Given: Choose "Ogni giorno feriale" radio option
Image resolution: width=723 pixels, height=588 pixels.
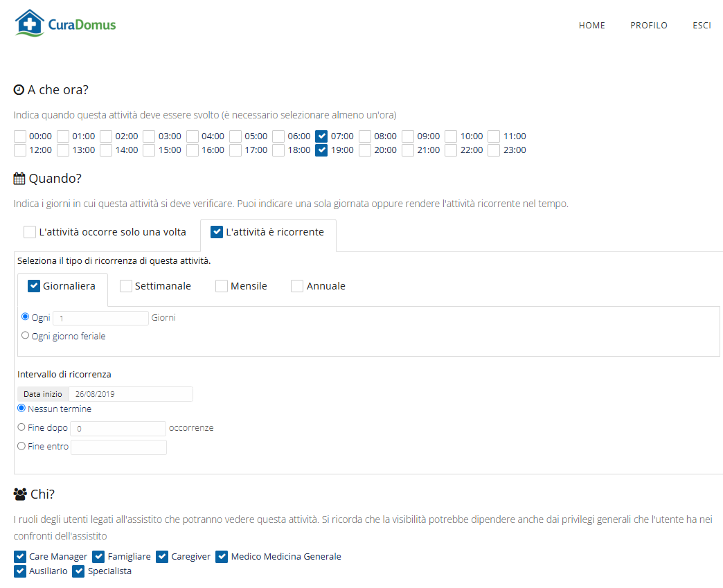Looking at the screenshot, I should coord(26,335).
